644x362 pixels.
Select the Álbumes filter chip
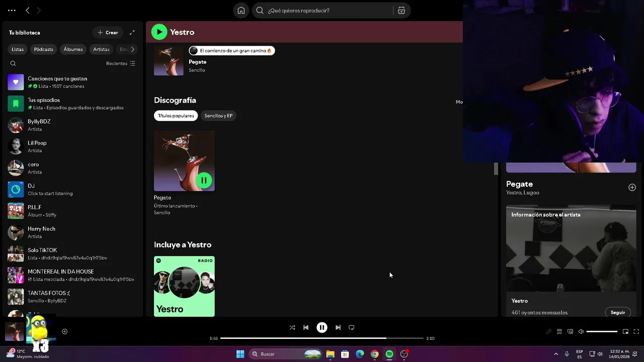point(73,49)
